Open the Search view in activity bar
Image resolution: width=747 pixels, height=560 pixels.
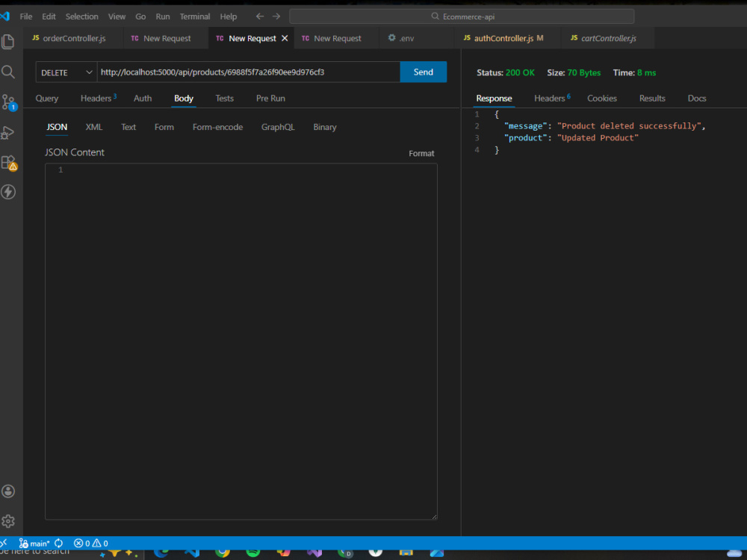[x=8, y=72]
